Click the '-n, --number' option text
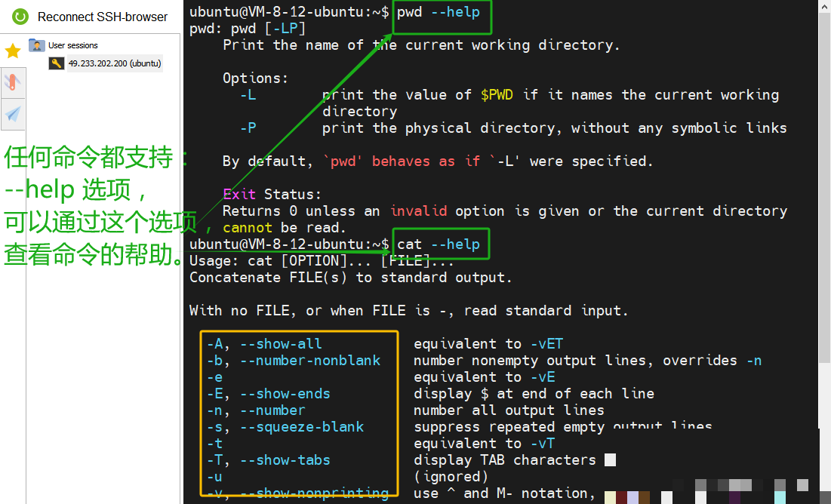 [256, 410]
